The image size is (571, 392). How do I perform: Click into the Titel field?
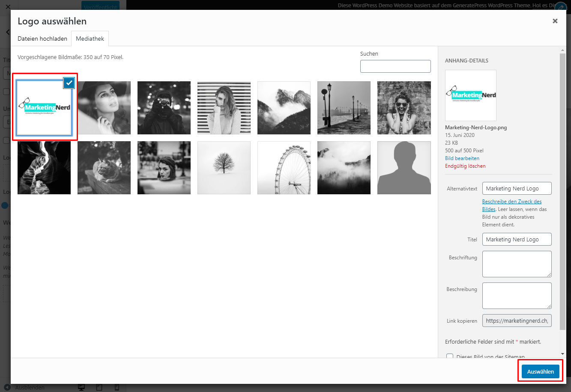point(517,239)
